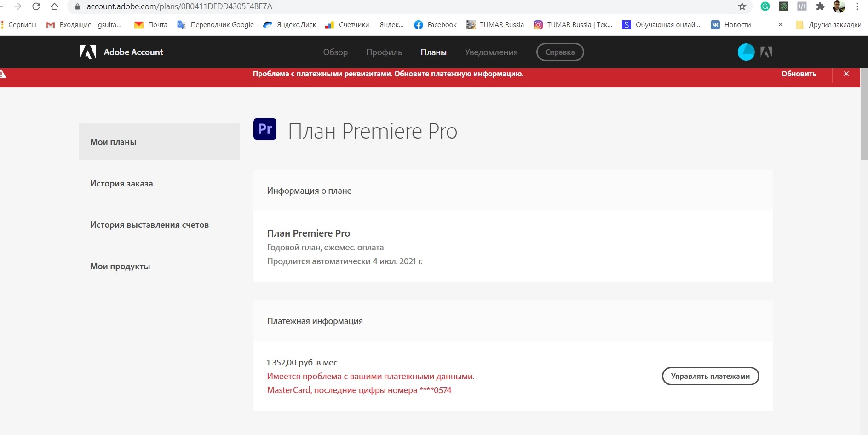Click the Управлять платежами button
The image size is (868, 435).
(x=710, y=376)
